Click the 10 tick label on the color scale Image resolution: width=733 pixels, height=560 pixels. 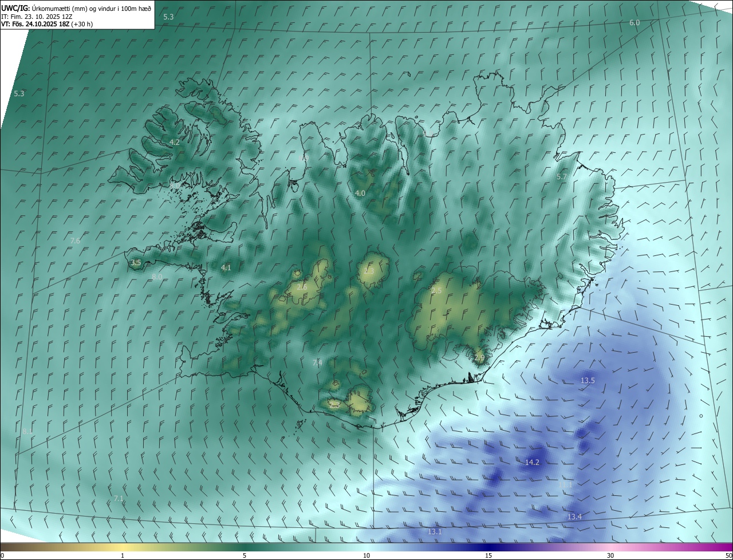coord(366,556)
